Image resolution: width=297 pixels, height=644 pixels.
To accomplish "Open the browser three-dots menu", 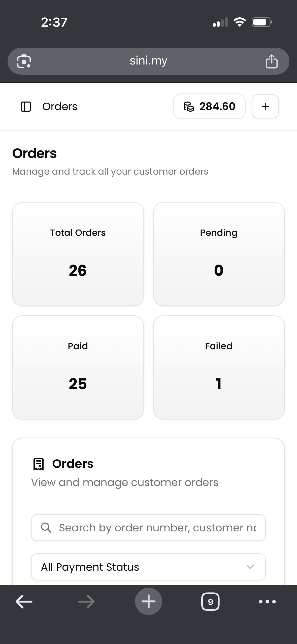I will coord(267,601).
